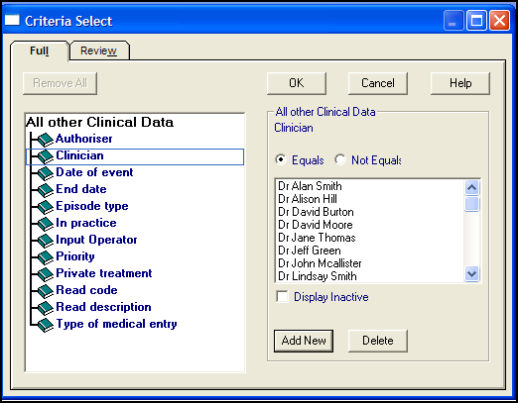Image resolution: width=518 pixels, height=403 pixels.
Task: Select the book icon beside End date
Action: [x=45, y=190]
